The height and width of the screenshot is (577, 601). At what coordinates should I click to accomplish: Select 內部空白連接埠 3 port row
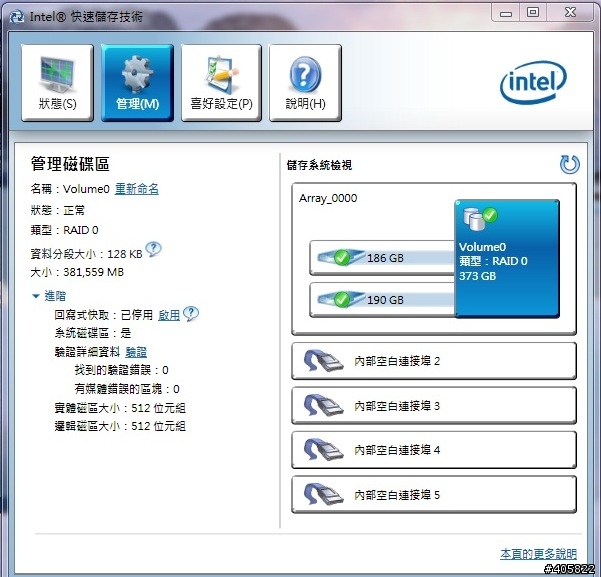tap(434, 406)
